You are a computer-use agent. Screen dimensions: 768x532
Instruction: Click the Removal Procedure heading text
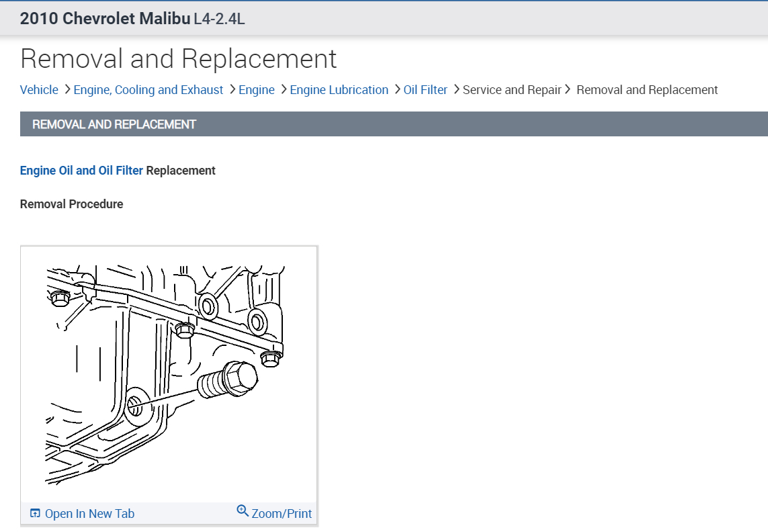71,204
